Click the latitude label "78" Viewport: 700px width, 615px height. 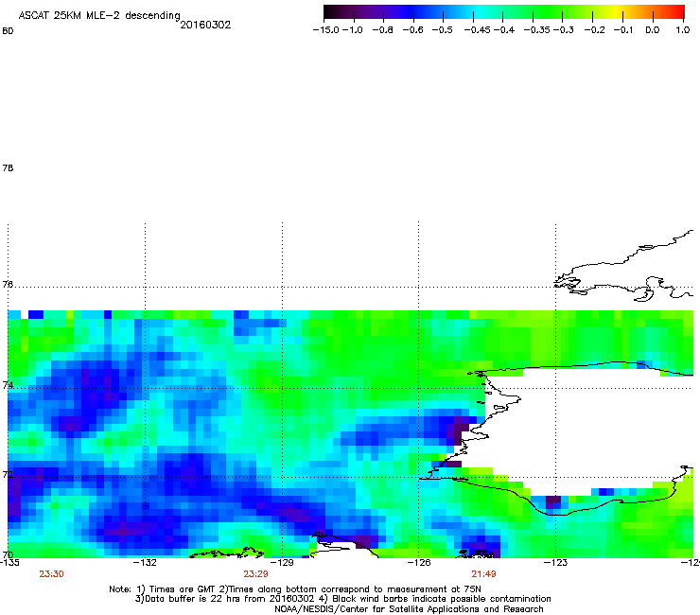click(x=8, y=167)
